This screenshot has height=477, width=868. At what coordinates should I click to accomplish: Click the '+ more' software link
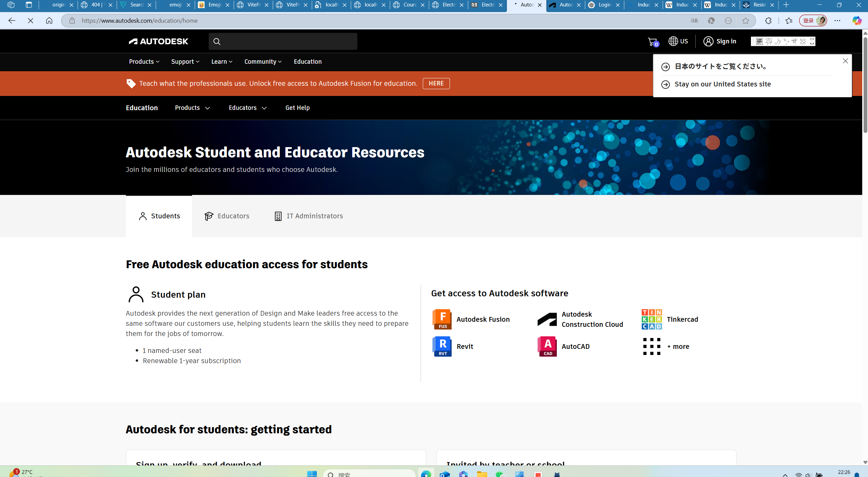678,346
